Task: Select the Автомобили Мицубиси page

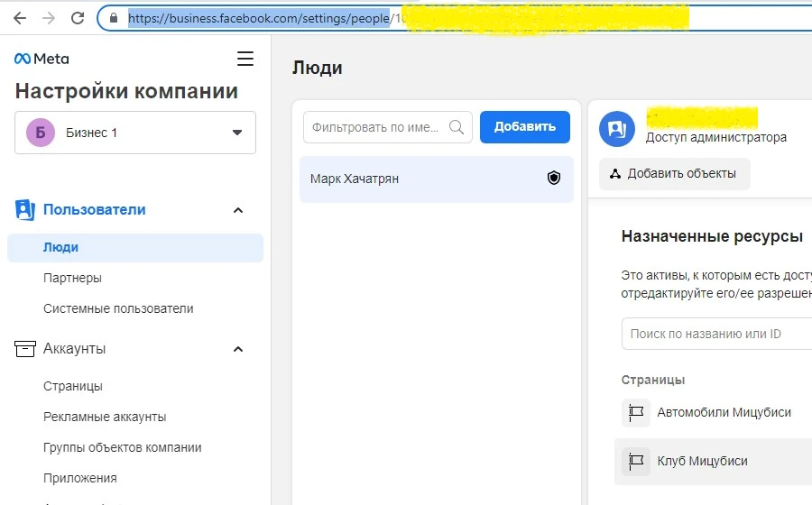Action: tap(724, 413)
